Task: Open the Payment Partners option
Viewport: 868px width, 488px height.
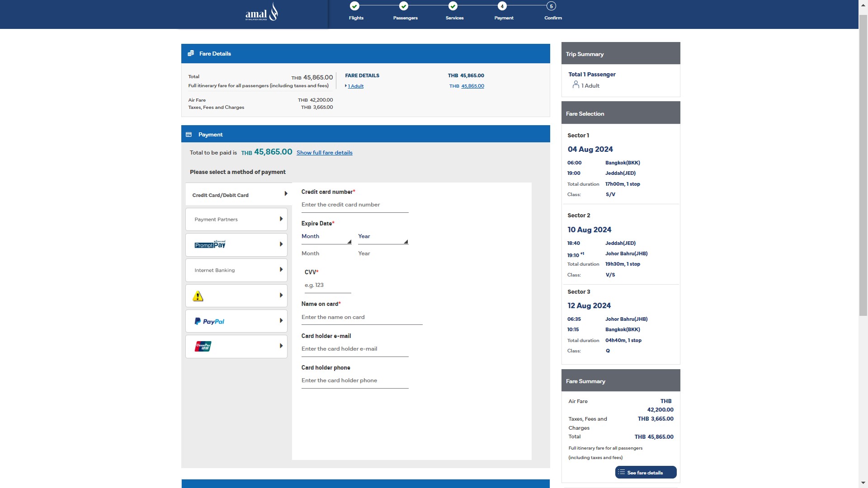Action: 236,220
